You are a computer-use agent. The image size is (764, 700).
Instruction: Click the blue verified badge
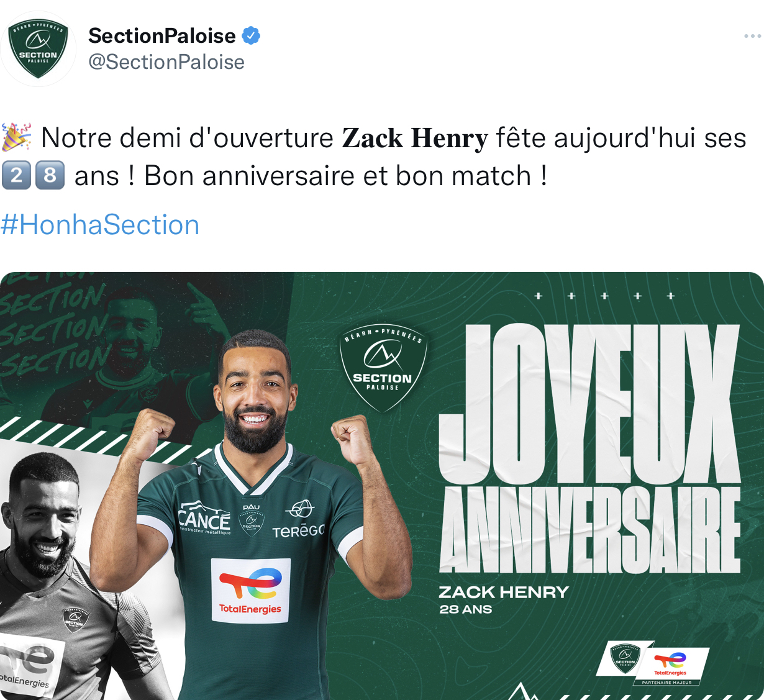pos(251,36)
